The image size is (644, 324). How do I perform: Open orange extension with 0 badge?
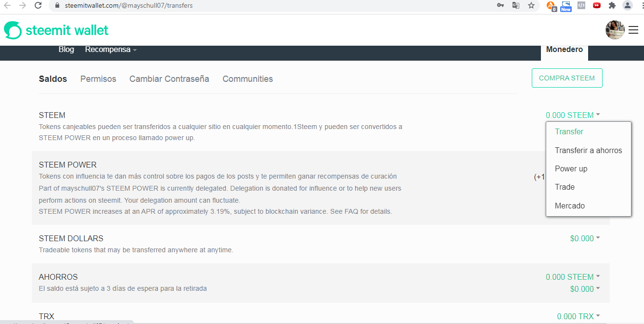[x=552, y=6]
